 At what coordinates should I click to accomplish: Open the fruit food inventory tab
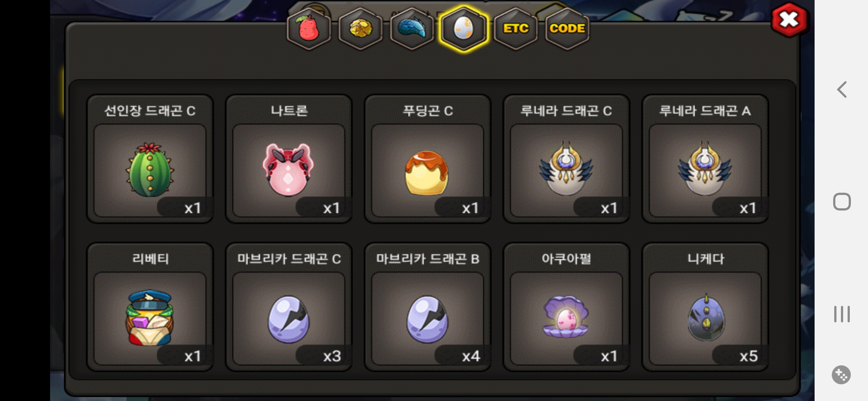309,29
